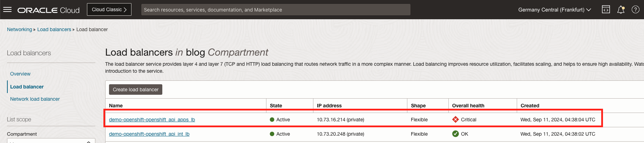Click the OK health status text
644x143 pixels.
465,134
